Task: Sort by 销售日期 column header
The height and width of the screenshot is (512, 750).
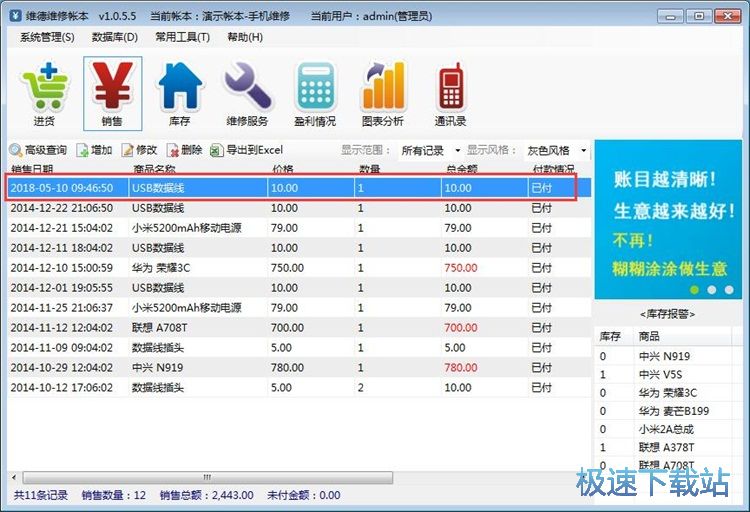Action: point(40,169)
